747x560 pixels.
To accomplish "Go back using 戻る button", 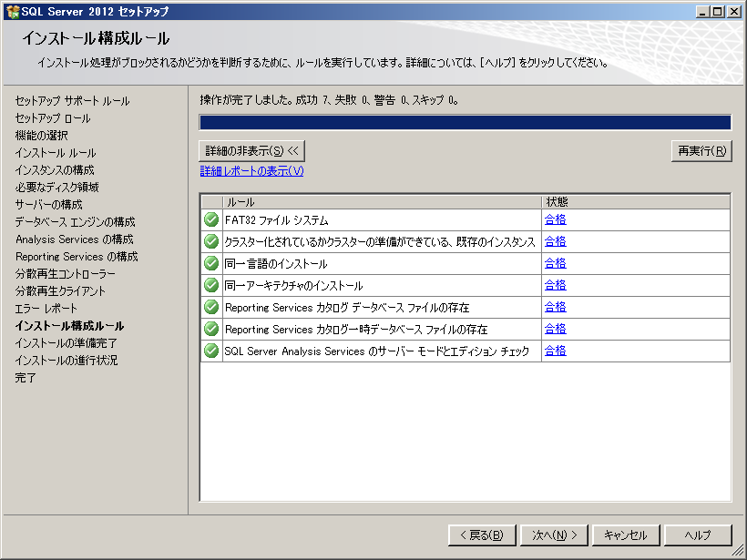I will pos(482,535).
